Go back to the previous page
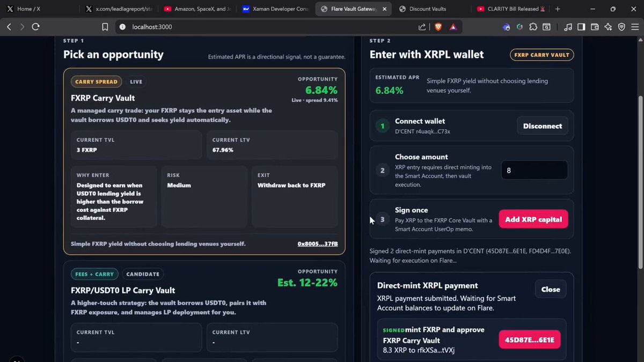The width and height of the screenshot is (644, 362). click(x=9, y=27)
